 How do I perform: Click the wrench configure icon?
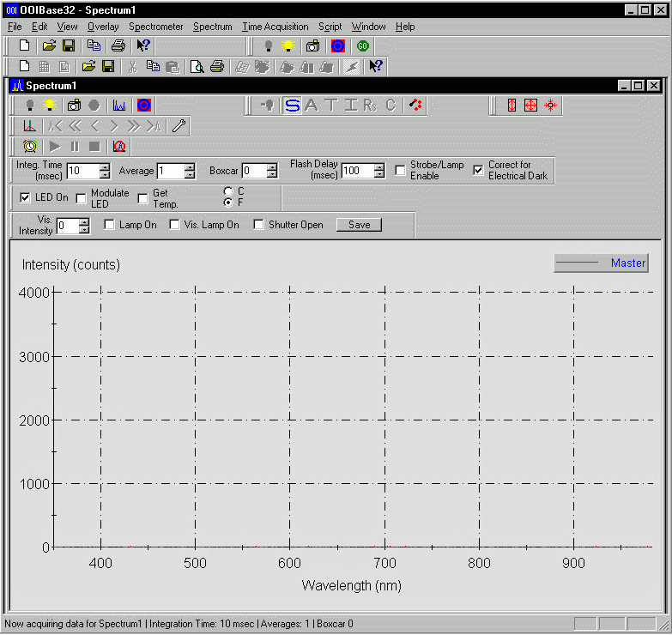[x=179, y=126]
